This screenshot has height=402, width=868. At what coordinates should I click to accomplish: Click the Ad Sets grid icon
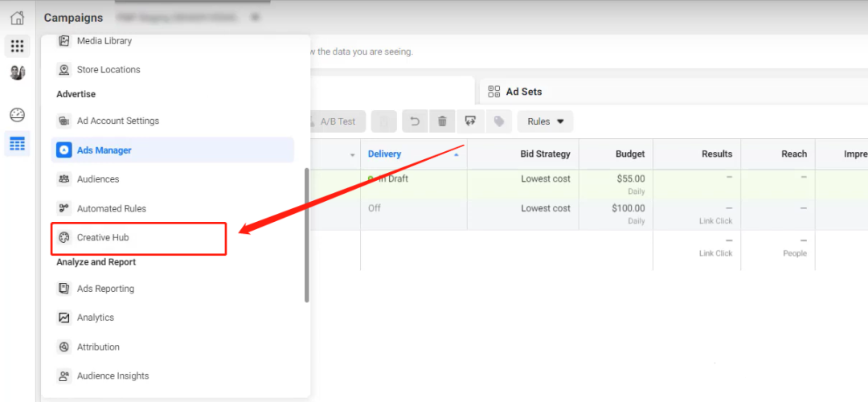[x=493, y=92]
